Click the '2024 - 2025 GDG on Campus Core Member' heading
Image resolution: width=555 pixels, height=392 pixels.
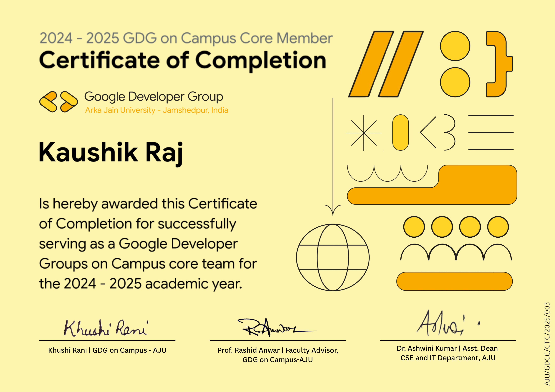coord(186,38)
